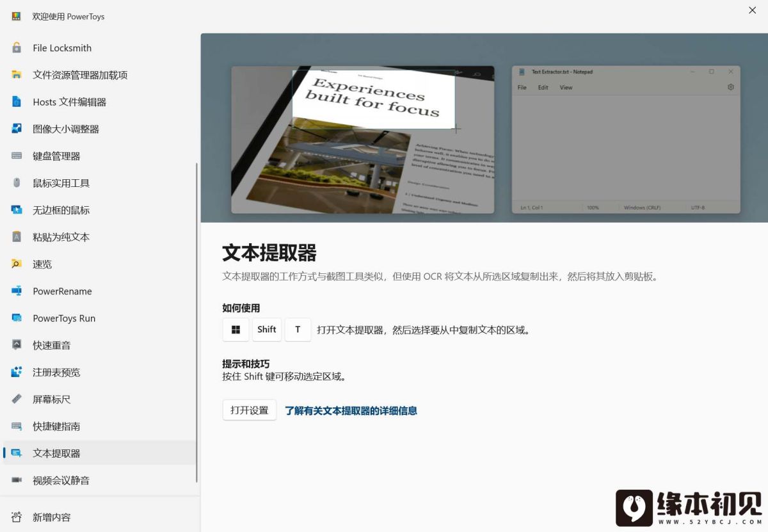Image resolution: width=768 pixels, height=532 pixels.
Task: Close the PowerToys welcome window
Action: (753, 10)
